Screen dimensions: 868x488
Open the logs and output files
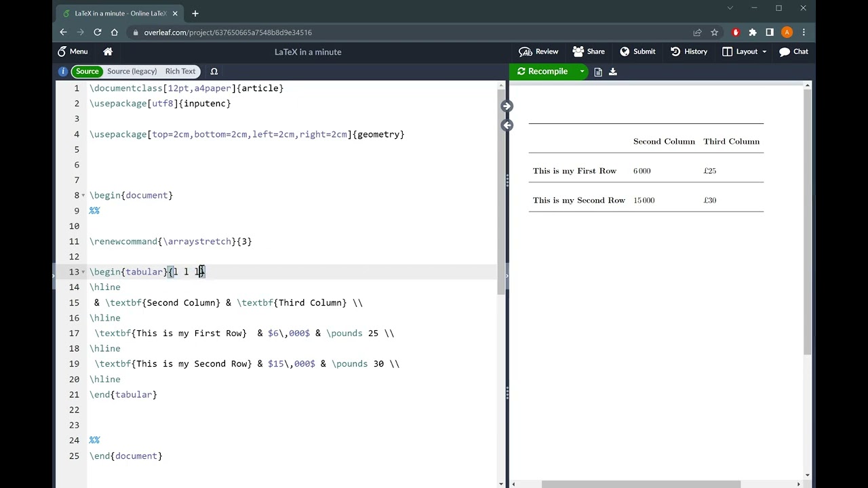click(x=598, y=71)
